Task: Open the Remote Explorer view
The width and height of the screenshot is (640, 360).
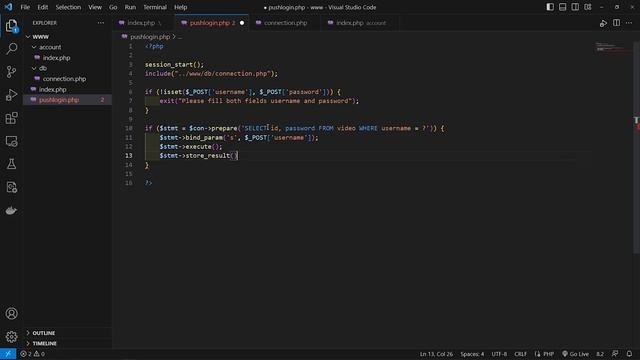Action: [11, 141]
